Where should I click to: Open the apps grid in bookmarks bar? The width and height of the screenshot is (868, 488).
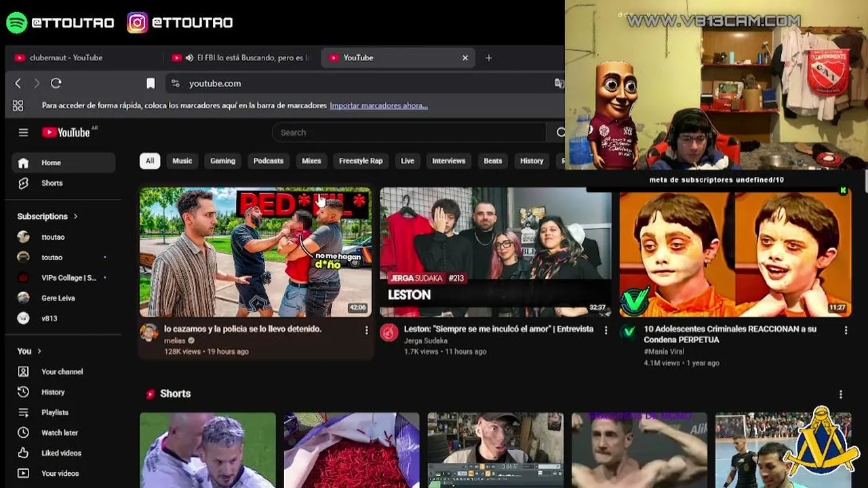coord(18,106)
